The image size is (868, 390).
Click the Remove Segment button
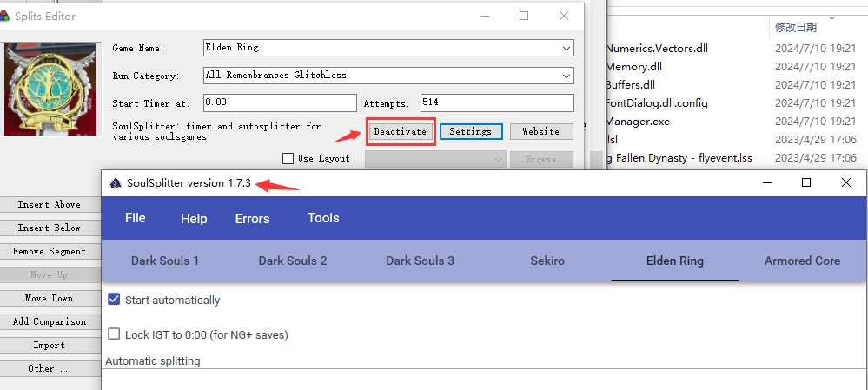[50, 252]
